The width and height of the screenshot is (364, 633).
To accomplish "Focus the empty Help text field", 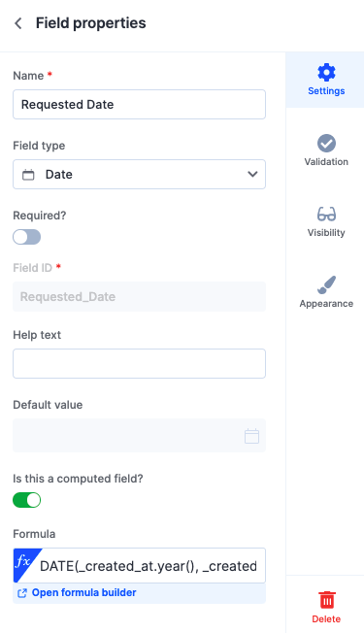I will (139, 364).
